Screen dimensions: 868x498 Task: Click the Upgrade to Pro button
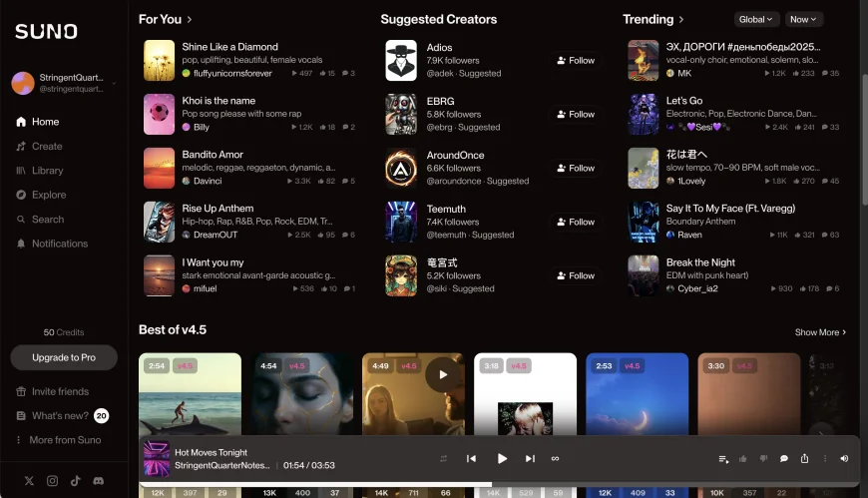coord(64,357)
